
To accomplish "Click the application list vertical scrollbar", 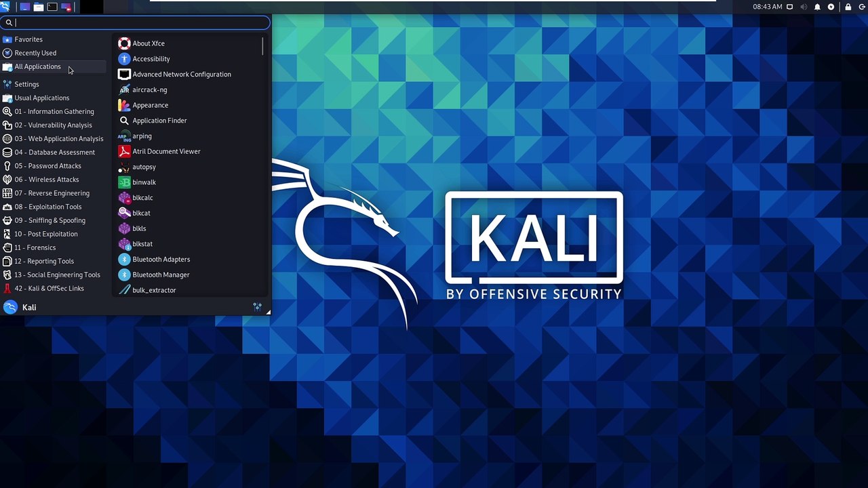I will [262, 46].
